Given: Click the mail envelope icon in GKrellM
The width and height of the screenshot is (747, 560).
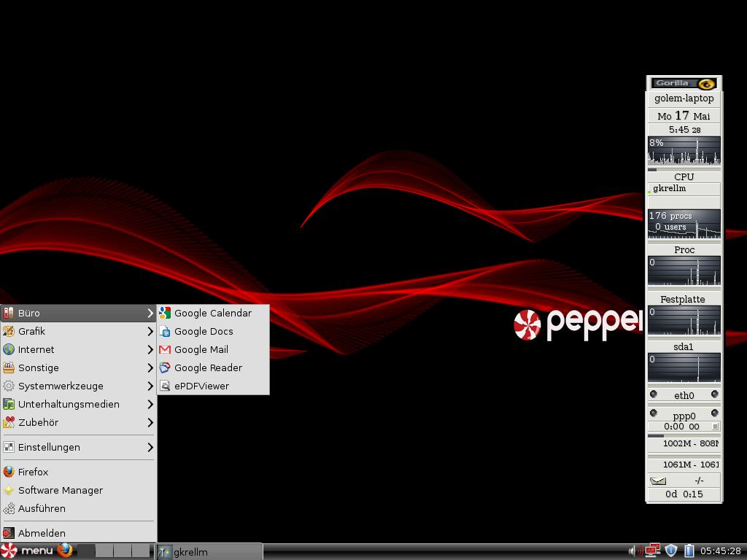Looking at the screenshot, I should click(658, 481).
